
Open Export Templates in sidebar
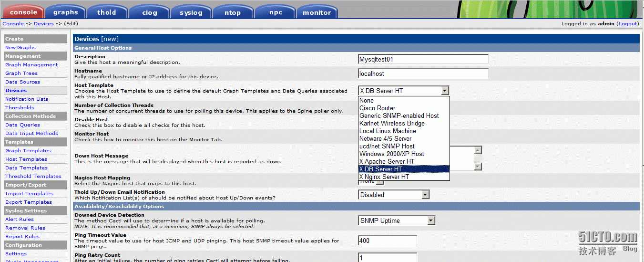tap(29, 202)
